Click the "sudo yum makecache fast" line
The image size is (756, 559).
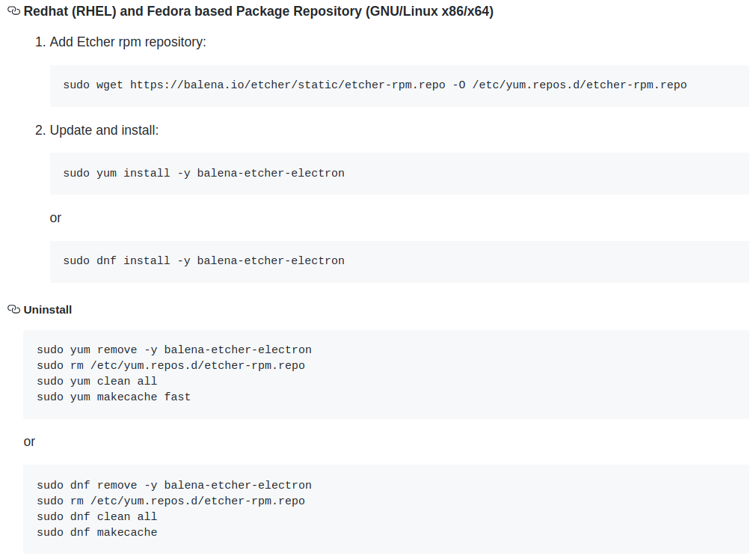pyautogui.click(x=114, y=397)
